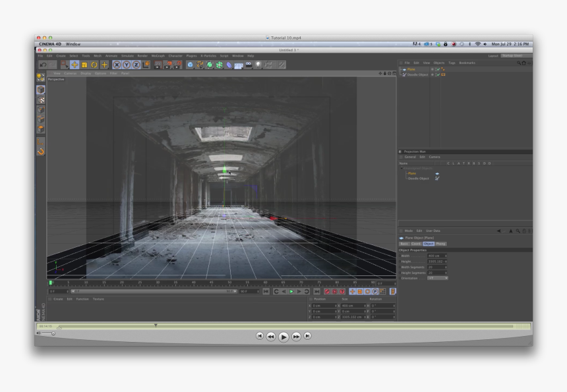Toggle the X axis lock
The height and width of the screenshot is (392, 567).
point(117,65)
